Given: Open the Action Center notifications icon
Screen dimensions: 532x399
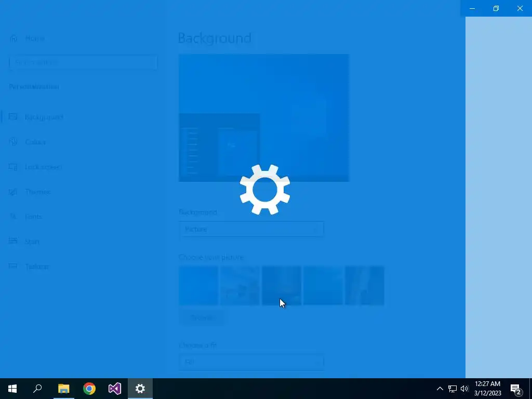Looking at the screenshot, I should (x=516, y=389).
